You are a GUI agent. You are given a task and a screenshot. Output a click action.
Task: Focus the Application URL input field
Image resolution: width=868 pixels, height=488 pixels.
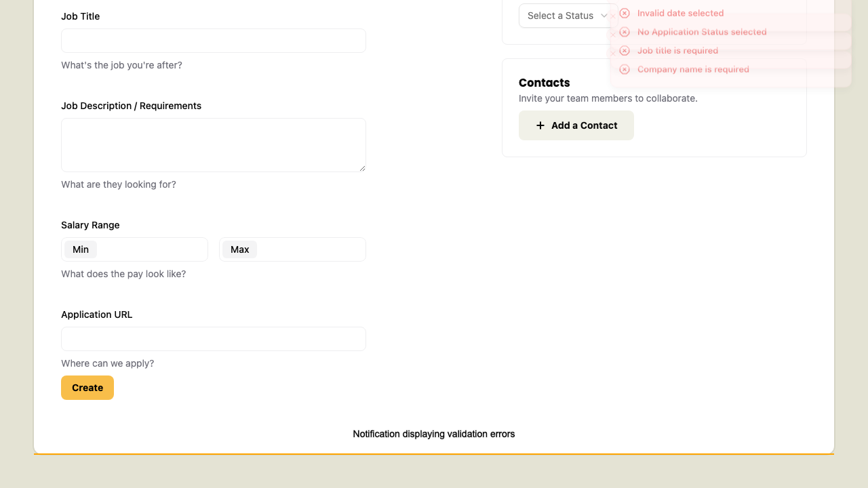pyautogui.click(x=214, y=339)
